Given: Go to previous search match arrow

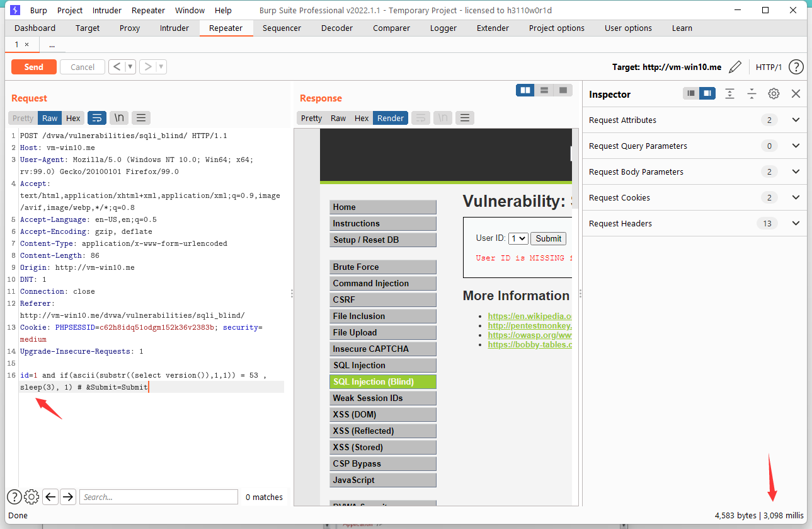Looking at the screenshot, I should [50, 497].
